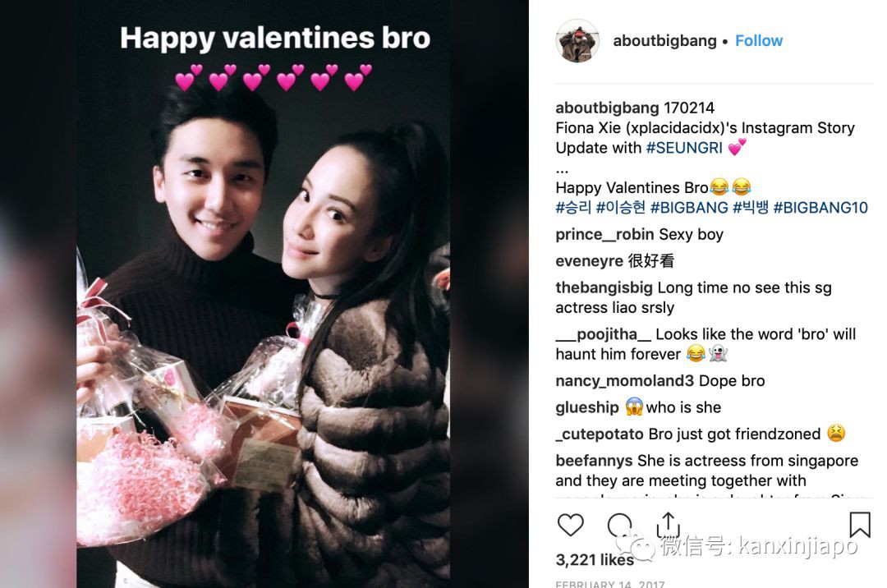
Task: Open the #SEUNGRI hashtag
Action: coord(684,148)
